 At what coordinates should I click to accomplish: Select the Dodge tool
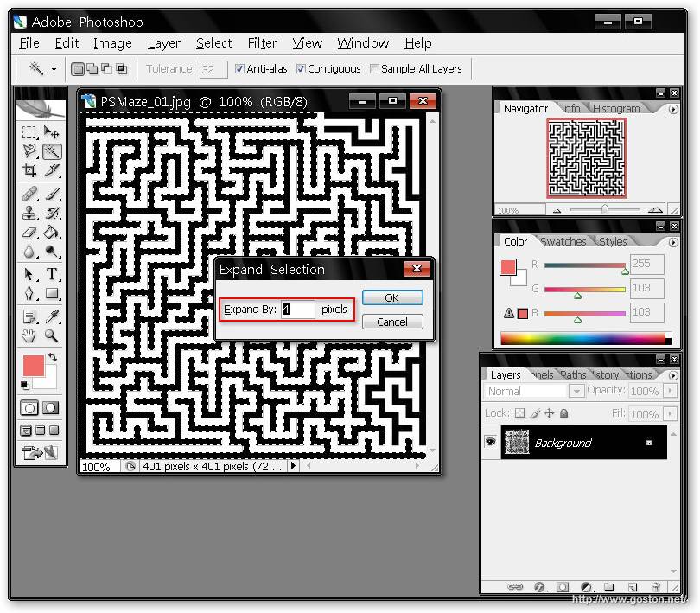coord(52,252)
